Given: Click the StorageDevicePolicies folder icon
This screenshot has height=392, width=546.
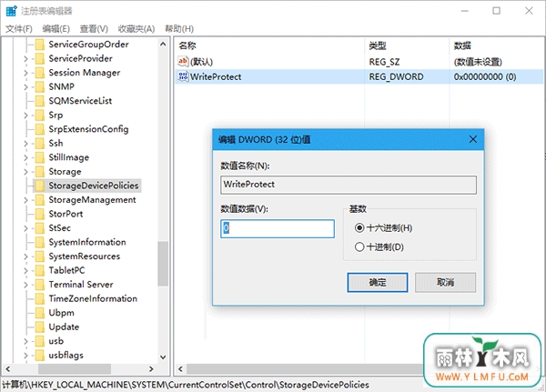Looking at the screenshot, I should point(40,186).
